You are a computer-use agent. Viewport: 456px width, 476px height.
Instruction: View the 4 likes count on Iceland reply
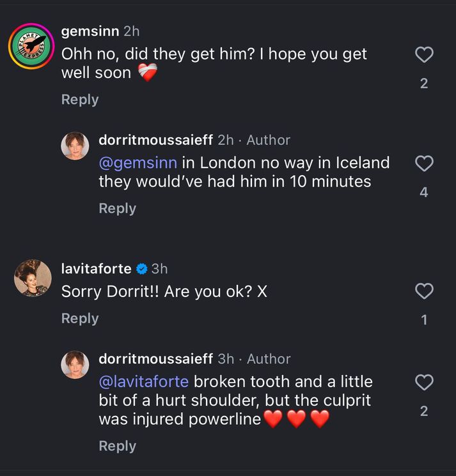424,192
